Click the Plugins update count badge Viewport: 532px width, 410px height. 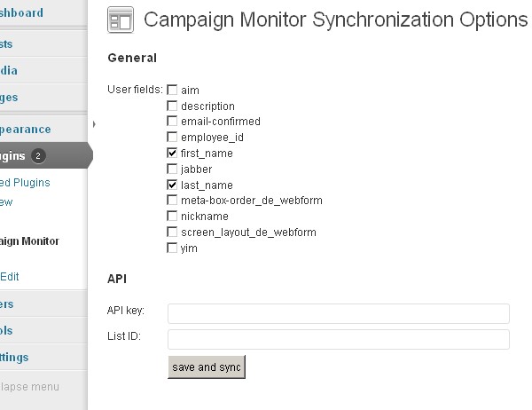coord(38,156)
